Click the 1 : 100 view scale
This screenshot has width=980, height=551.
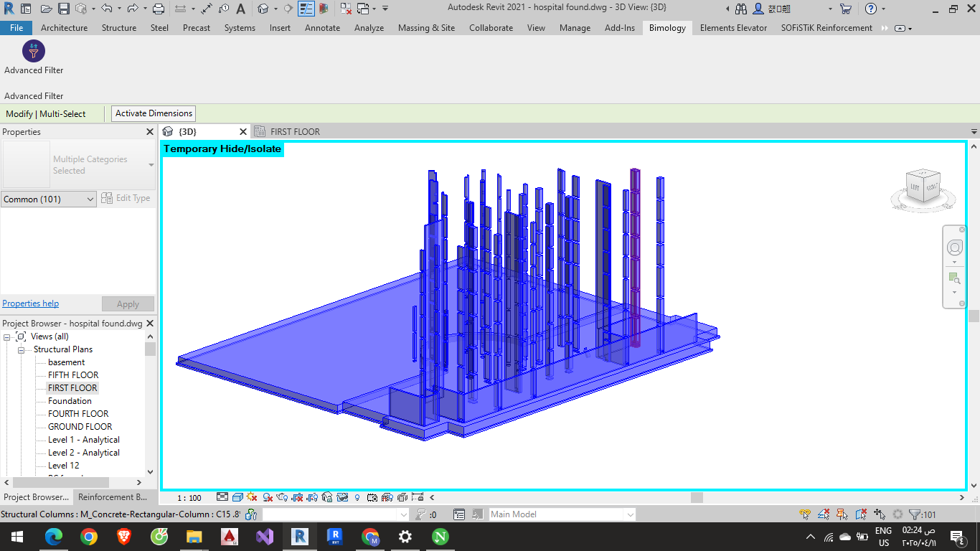[x=189, y=497]
